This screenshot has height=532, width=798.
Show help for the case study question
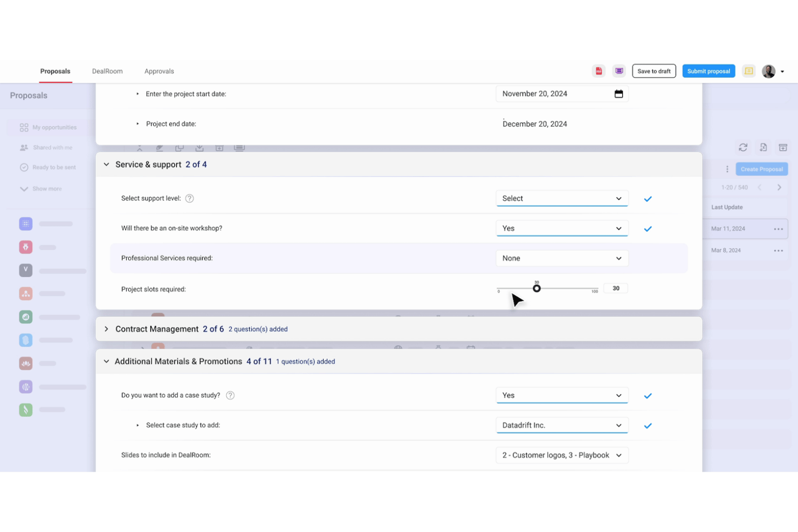230,395
